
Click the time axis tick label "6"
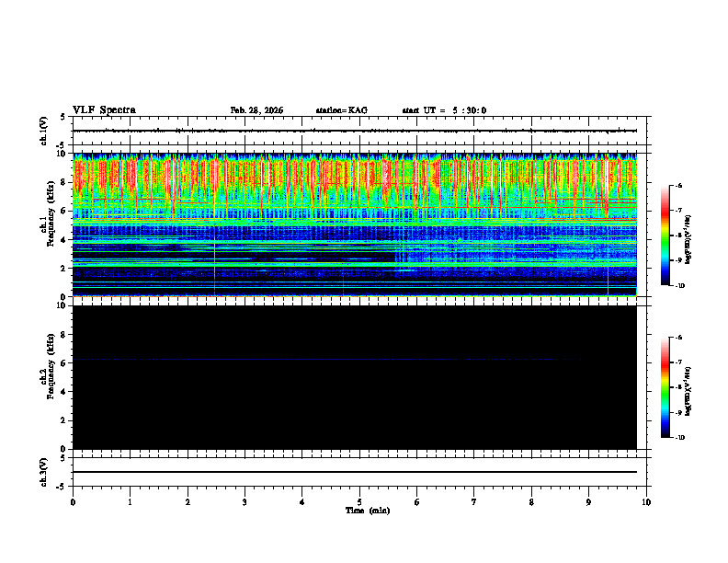click(417, 502)
